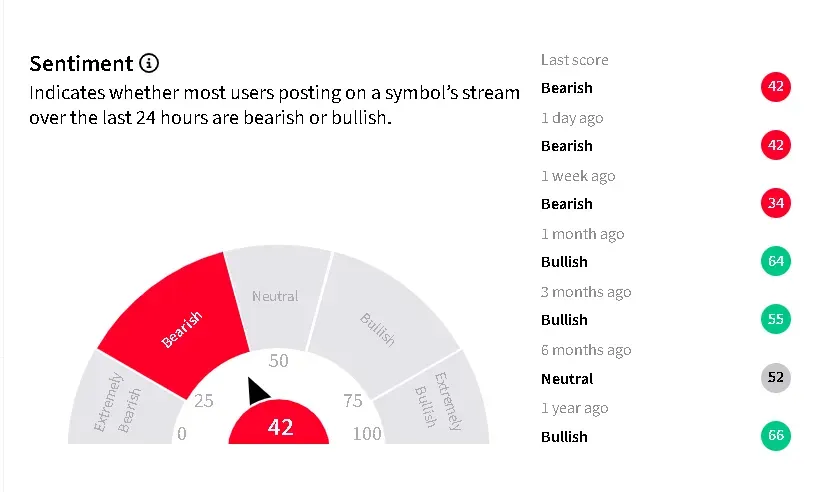
Task: Click the green 55 score badge
Action: [775, 320]
